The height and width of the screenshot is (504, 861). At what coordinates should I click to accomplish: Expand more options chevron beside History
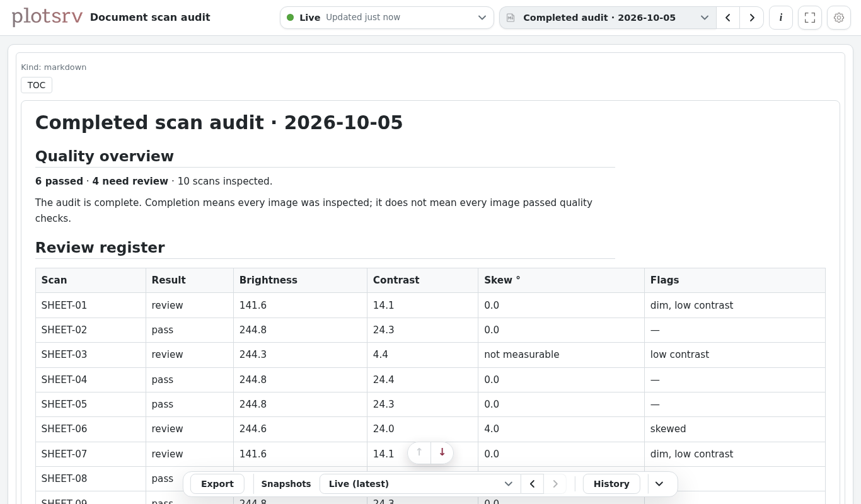(659, 484)
